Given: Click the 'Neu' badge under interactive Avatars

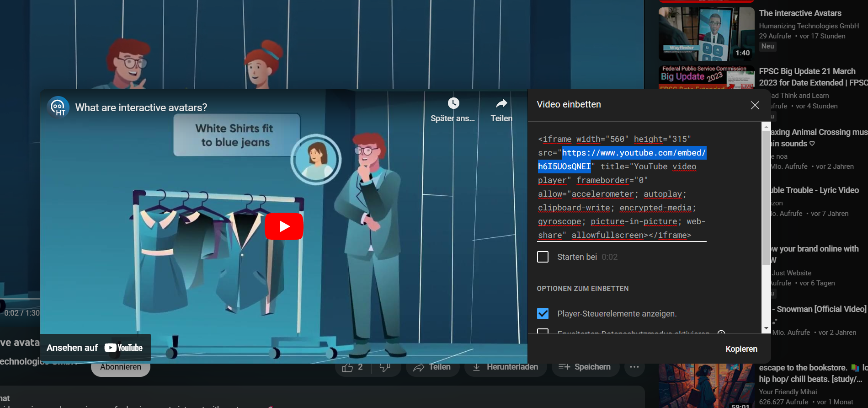Looking at the screenshot, I should (767, 46).
